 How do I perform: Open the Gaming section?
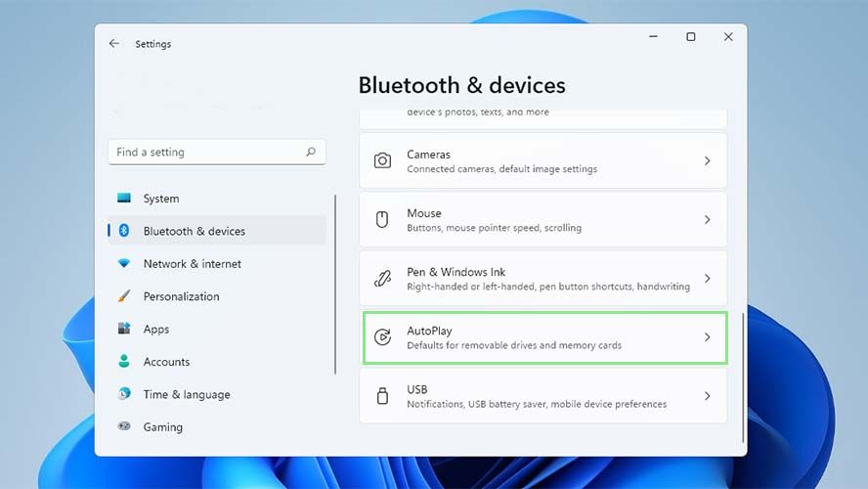pos(217,427)
